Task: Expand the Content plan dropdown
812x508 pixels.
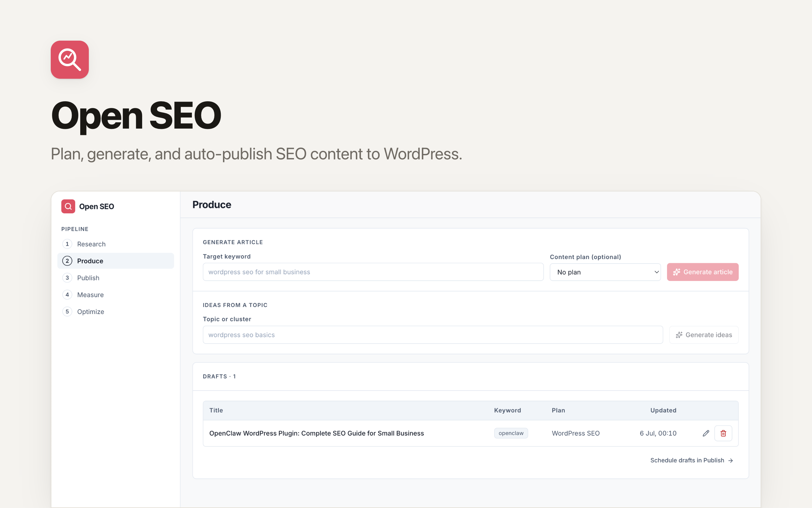Action: 605,272
